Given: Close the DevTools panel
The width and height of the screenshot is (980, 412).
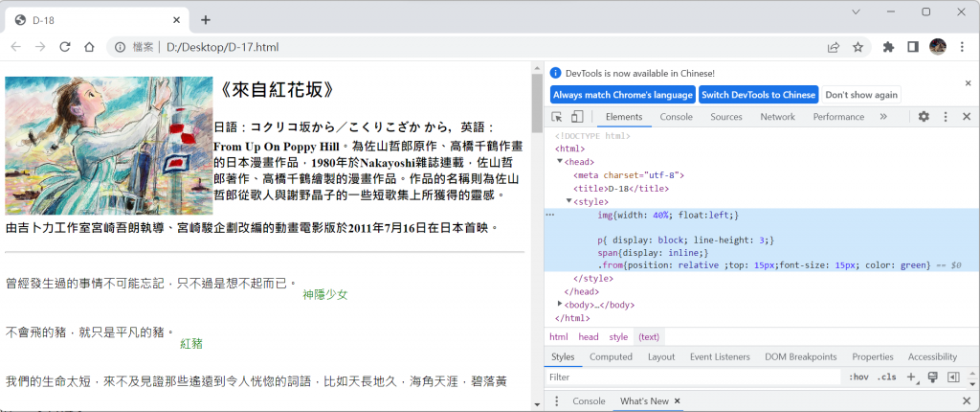Looking at the screenshot, I should point(967,117).
